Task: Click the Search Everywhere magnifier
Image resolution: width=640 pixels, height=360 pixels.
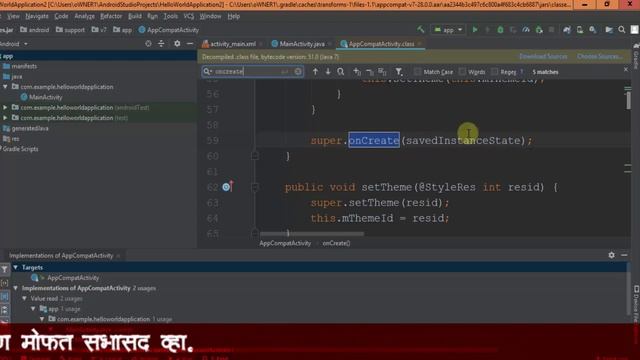Action: (x=622, y=29)
